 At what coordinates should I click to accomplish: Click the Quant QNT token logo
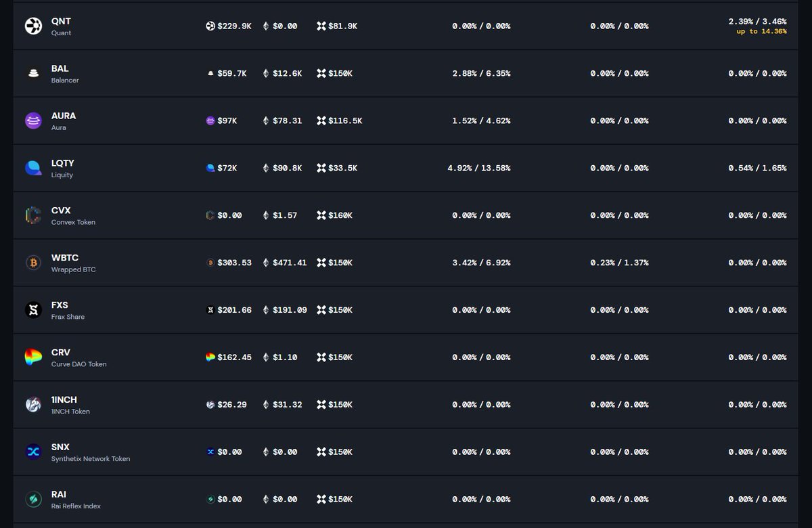click(x=33, y=26)
